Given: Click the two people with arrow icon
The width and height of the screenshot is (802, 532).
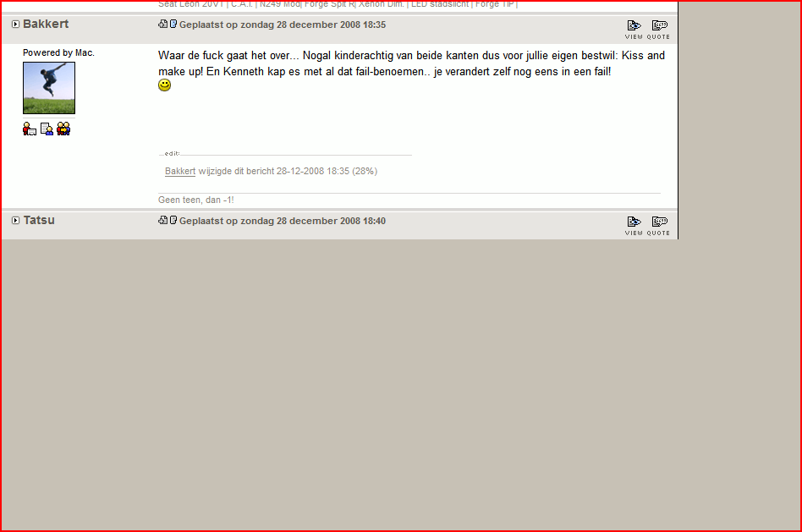Looking at the screenshot, I should point(63,129).
